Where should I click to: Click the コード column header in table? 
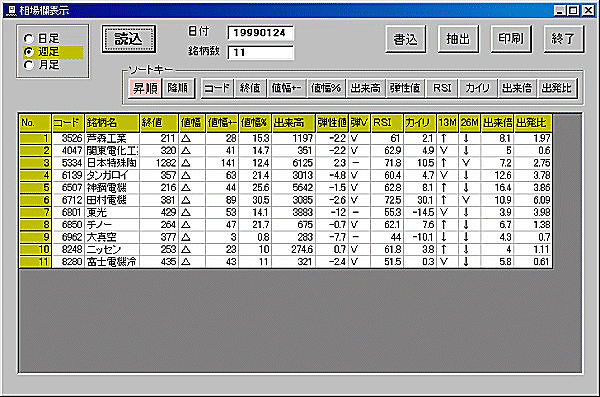(68, 123)
